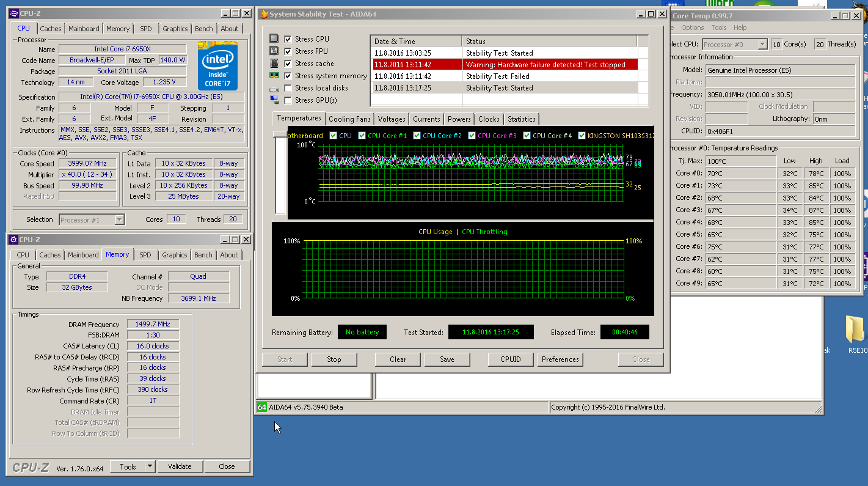868x486 pixels.
Task: Click the CPU chip icon beside Stress CPU
Action: coord(274,39)
